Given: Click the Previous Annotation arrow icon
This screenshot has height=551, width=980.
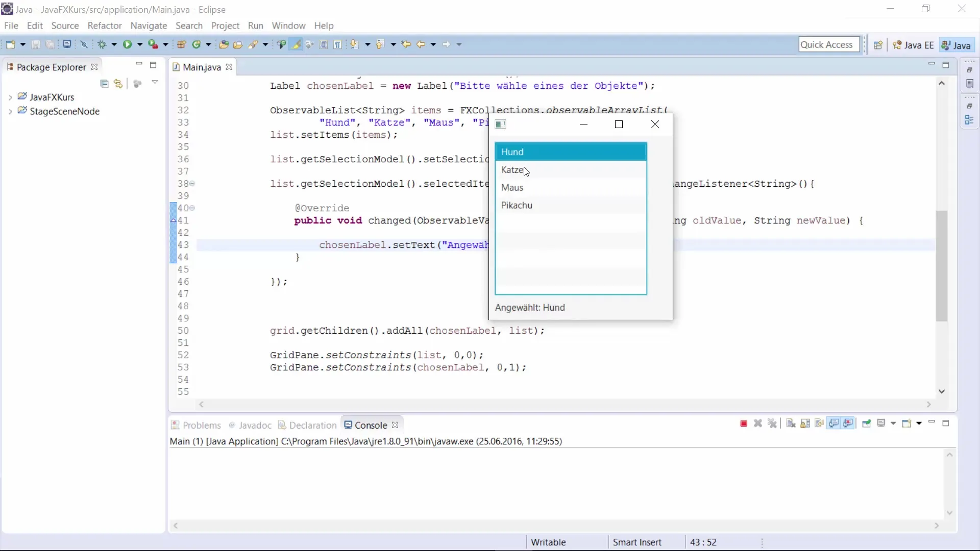Looking at the screenshot, I should coord(380,44).
